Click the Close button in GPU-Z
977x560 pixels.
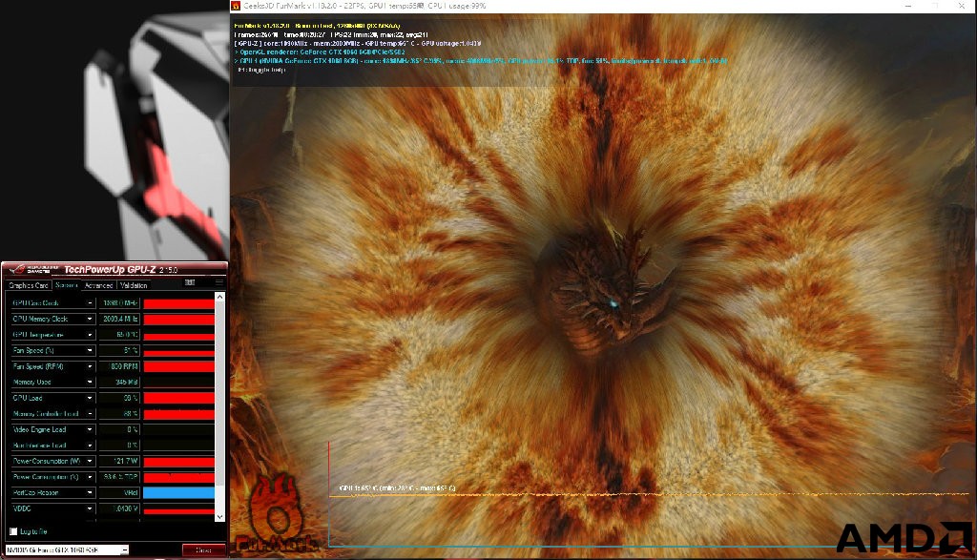click(x=204, y=550)
